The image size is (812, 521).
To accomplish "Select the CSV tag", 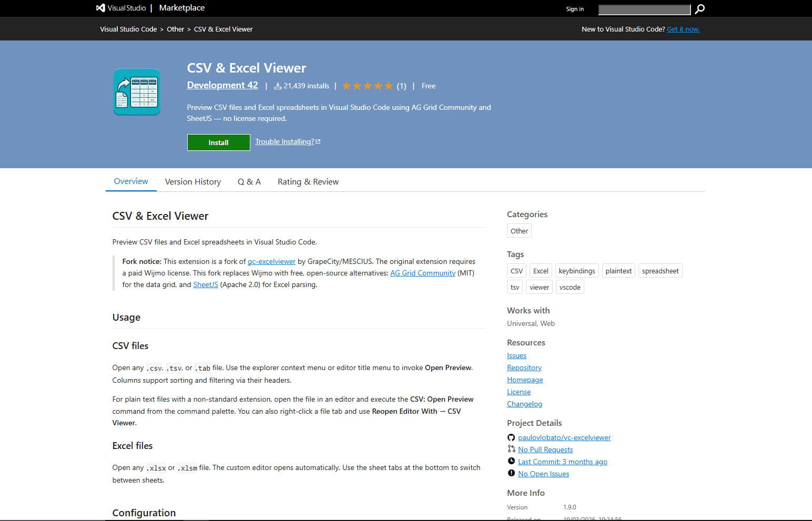I will tap(516, 271).
